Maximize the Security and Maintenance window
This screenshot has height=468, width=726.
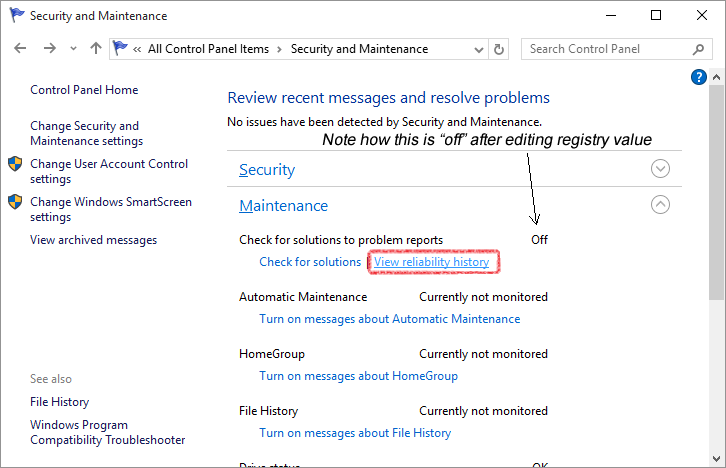click(656, 15)
